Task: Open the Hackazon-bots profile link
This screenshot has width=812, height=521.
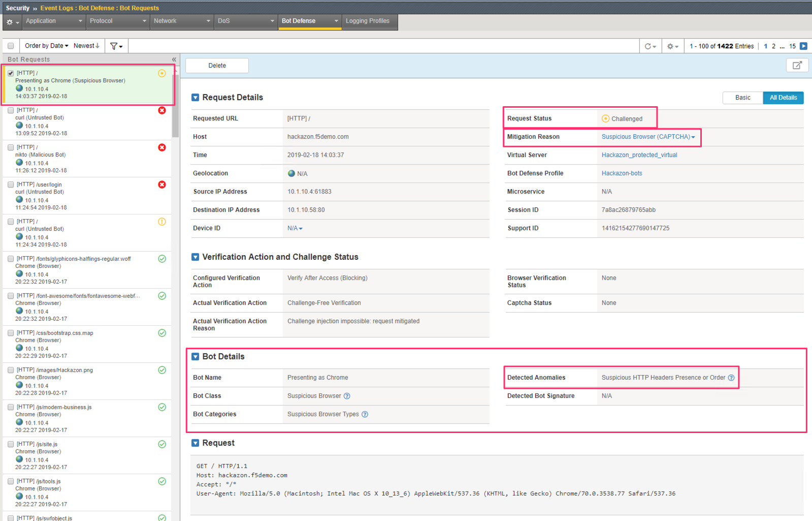Action: [x=622, y=173]
